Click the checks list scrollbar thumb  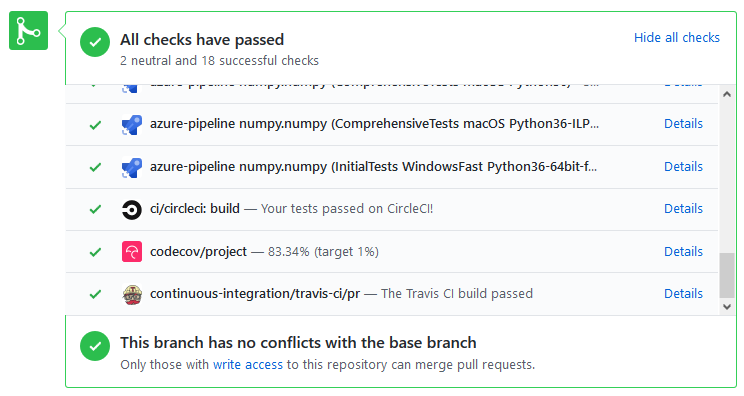click(726, 276)
